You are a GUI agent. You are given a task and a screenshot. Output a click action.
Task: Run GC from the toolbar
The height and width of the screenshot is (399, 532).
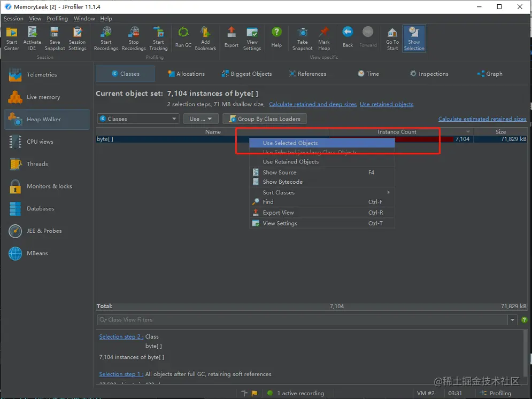pos(183,37)
